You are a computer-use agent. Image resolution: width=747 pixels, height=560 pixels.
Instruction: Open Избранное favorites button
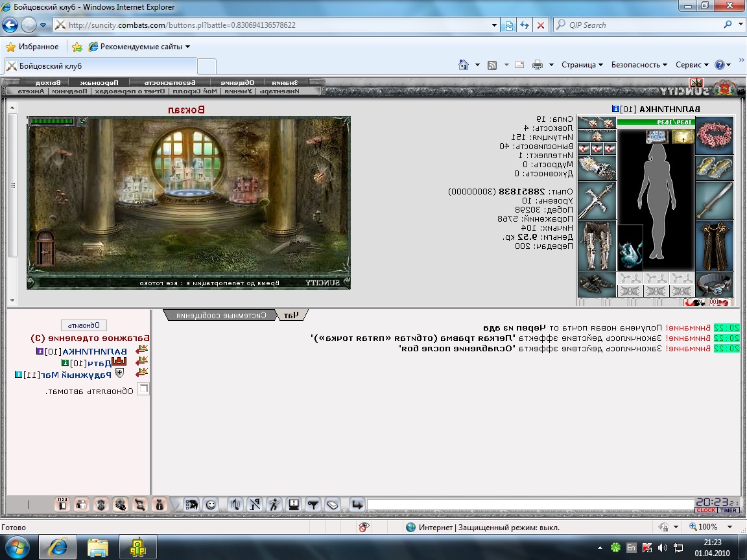coord(32,47)
